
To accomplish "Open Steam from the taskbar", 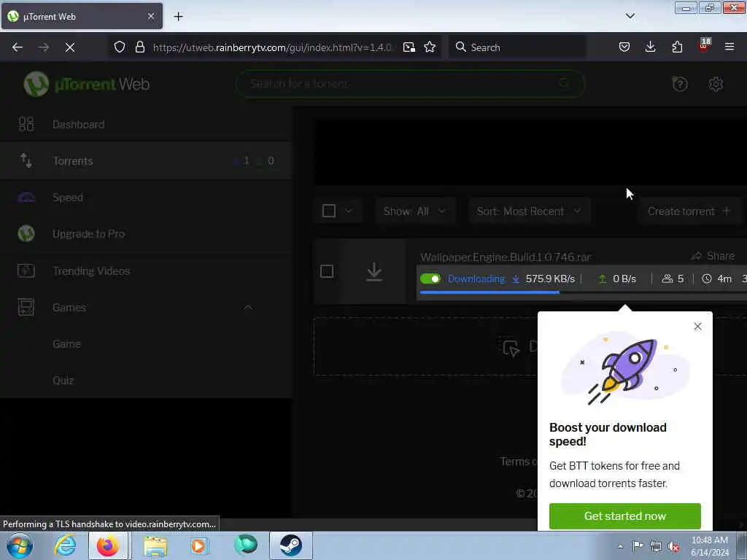I will pos(290,545).
